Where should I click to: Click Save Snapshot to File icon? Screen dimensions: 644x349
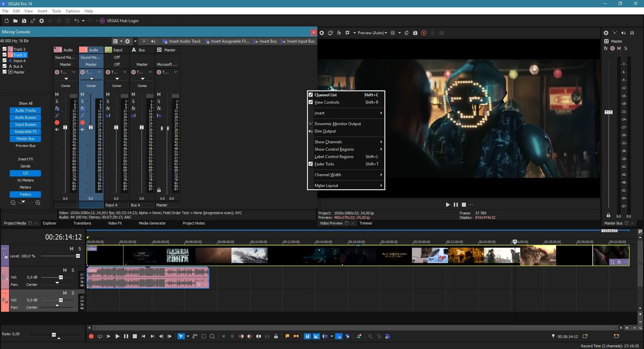[415, 33]
